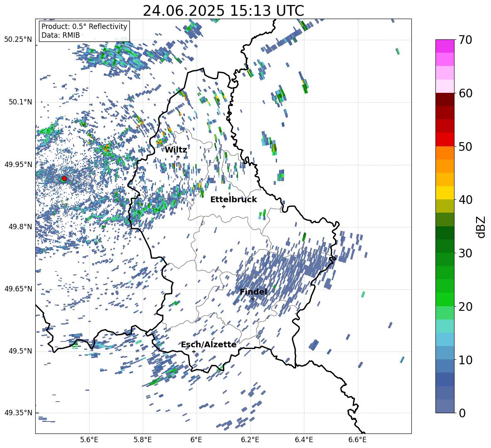This screenshot has height=448, width=491.
Task: Click the 6°E longitude label
Action: [196, 440]
